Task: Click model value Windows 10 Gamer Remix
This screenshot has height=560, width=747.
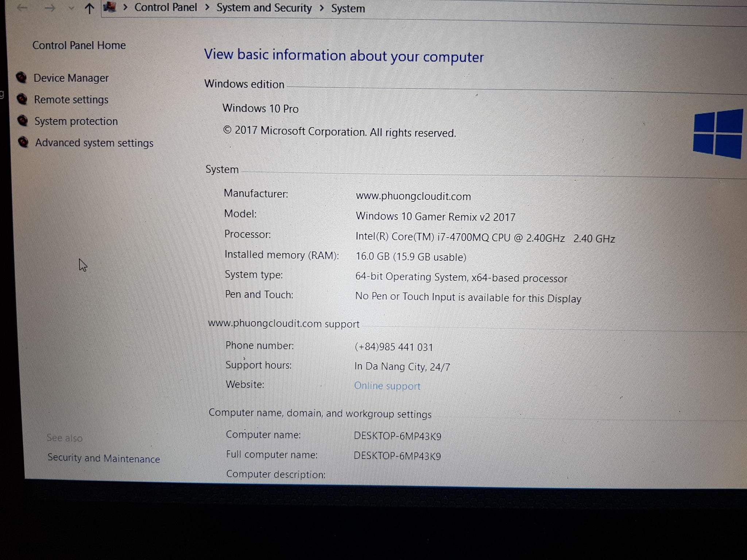Action: click(x=436, y=217)
